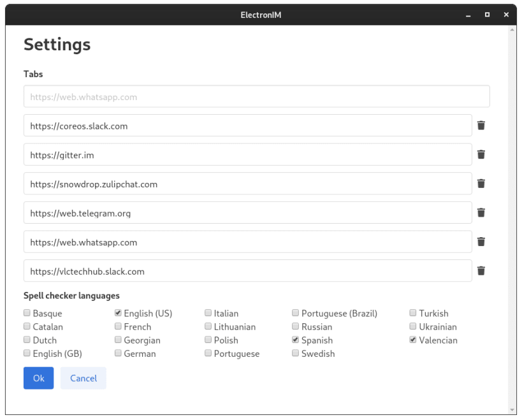Delete the coreos.slack.com tab entry

point(481,126)
